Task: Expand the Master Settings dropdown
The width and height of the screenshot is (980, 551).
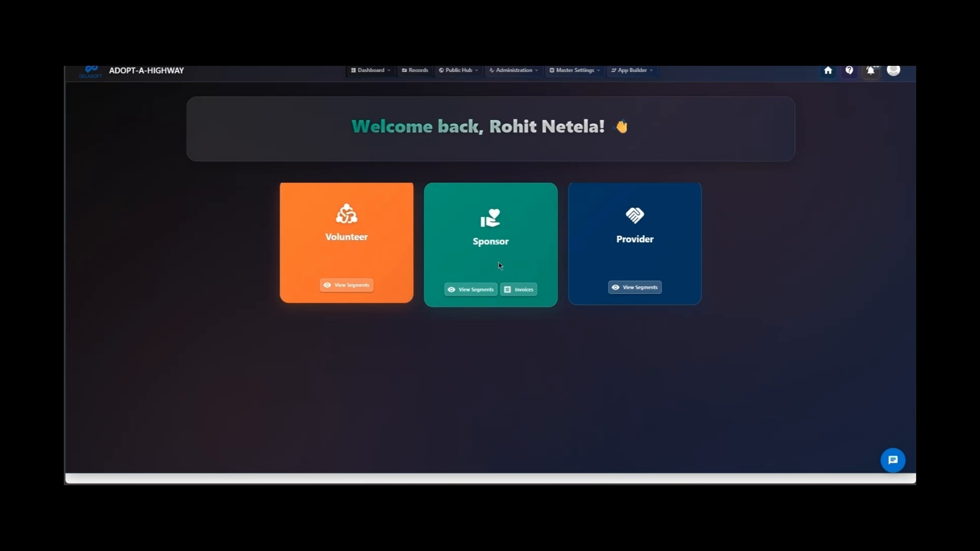Action: point(574,70)
